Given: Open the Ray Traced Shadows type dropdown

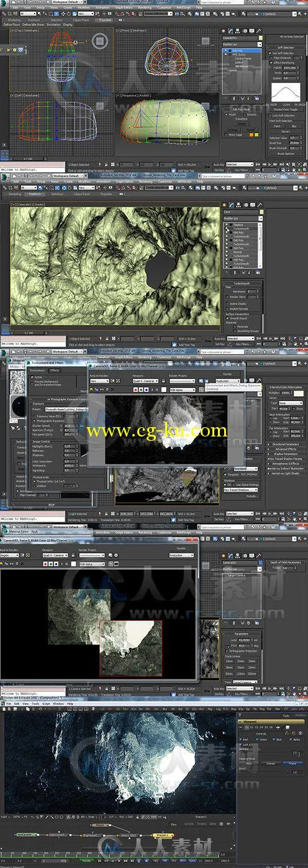Looking at the screenshot, I should coord(241,490).
